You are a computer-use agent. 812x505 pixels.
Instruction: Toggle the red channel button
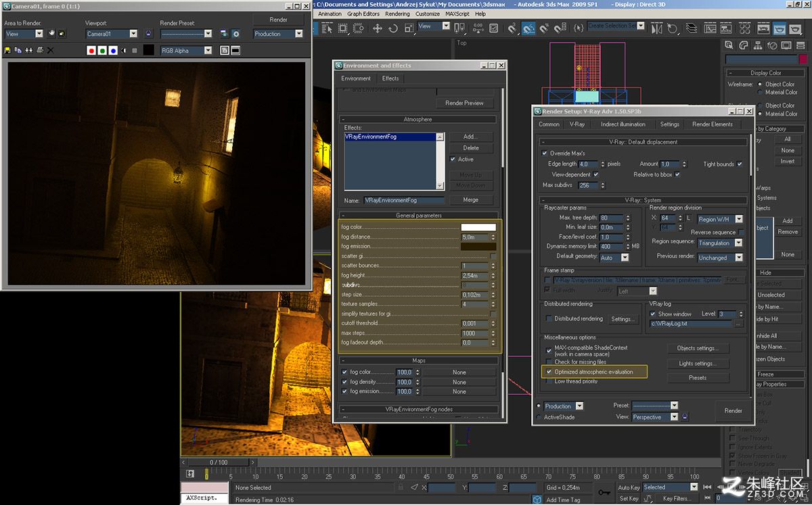(91, 50)
